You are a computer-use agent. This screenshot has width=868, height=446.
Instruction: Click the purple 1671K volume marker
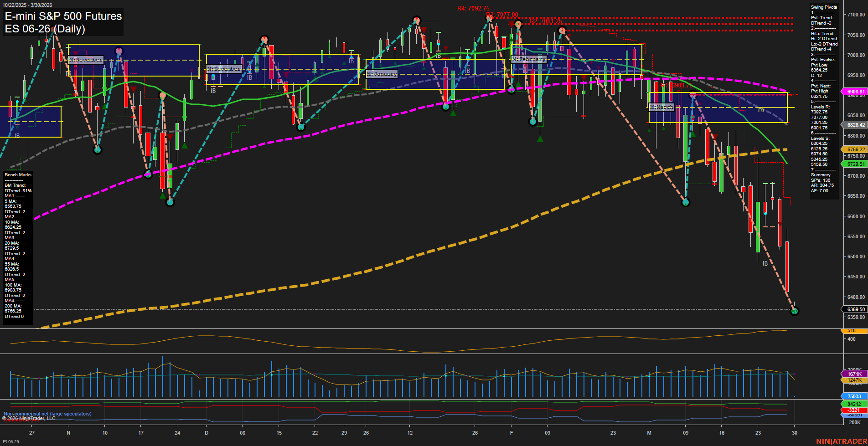coord(854,374)
